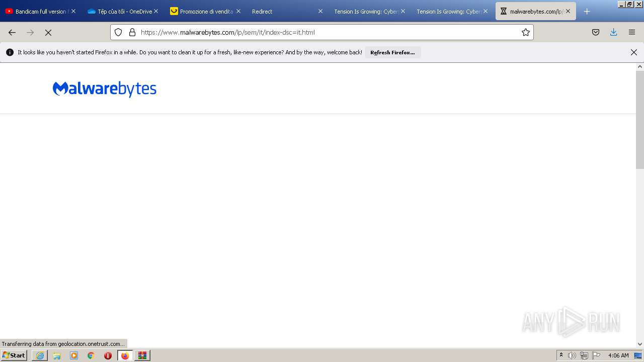Screen dimensions: 644x362
Task: Click the page scrollbar down arrow
Action: tap(640, 344)
